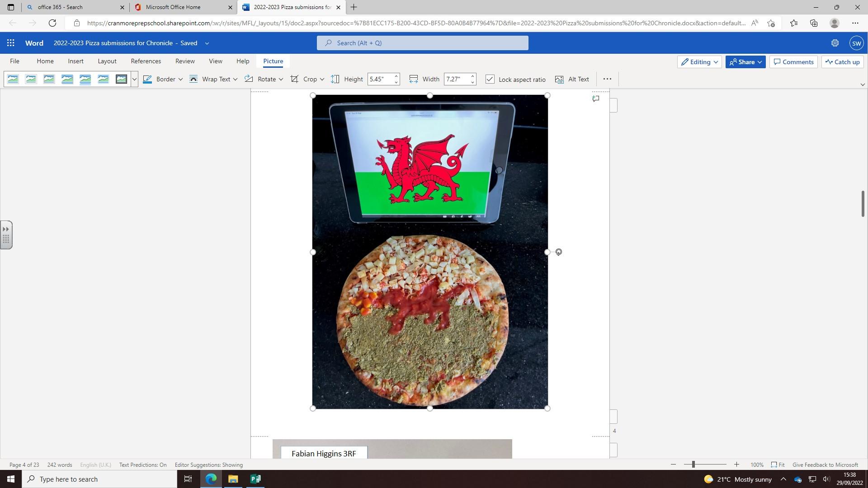Click the Crop tool icon
Viewport: 868px width, 488px height.
click(x=295, y=79)
